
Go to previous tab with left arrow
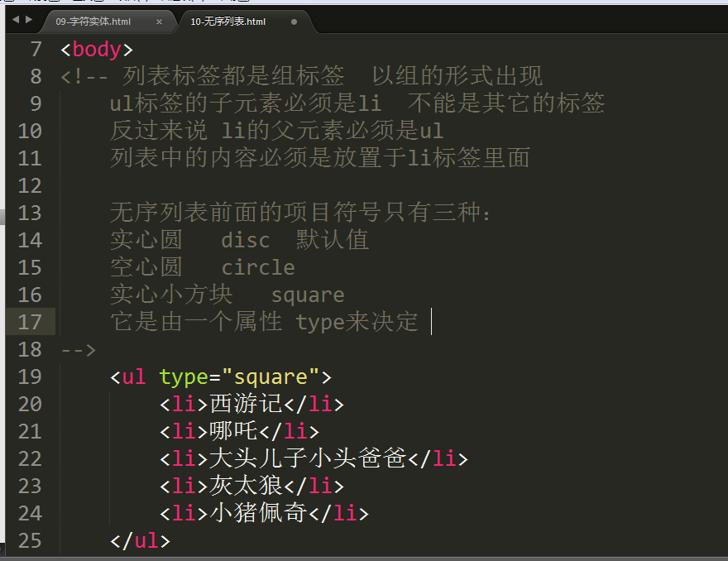coord(16,20)
